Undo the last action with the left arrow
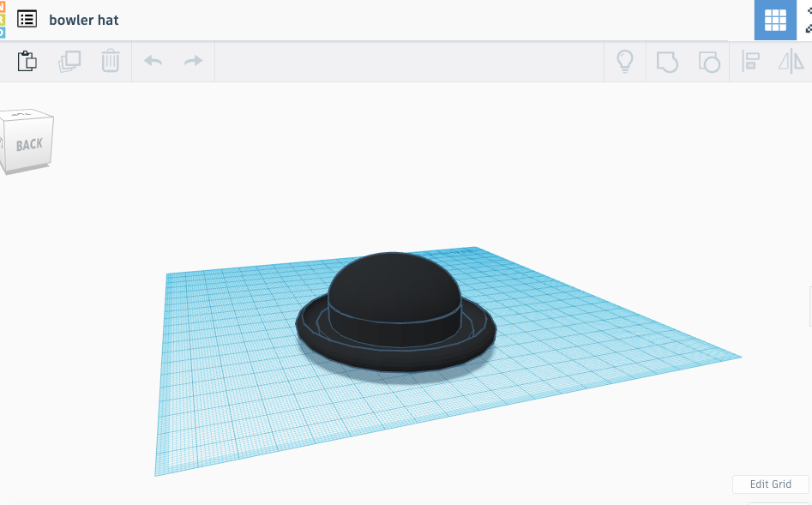The height and width of the screenshot is (505, 812). (153, 62)
